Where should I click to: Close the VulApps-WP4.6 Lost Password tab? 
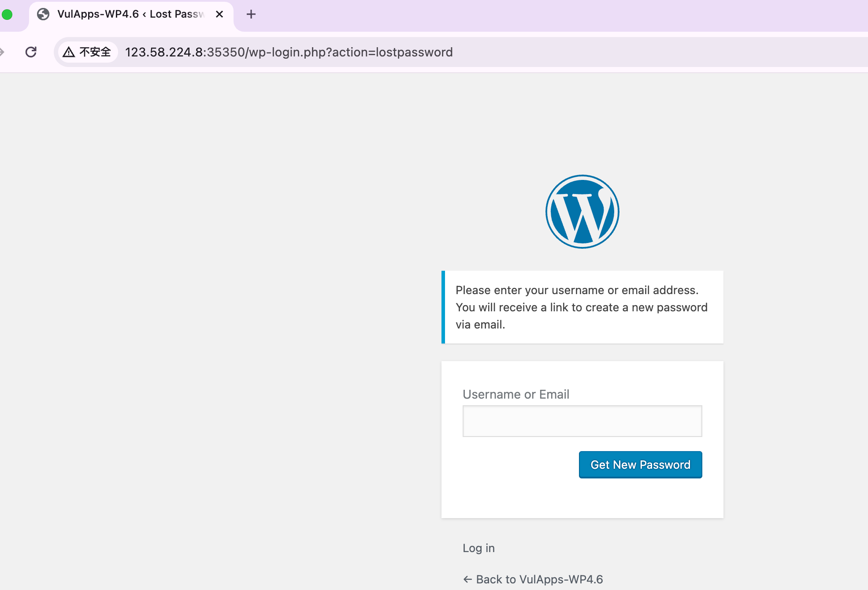[219, 14]
